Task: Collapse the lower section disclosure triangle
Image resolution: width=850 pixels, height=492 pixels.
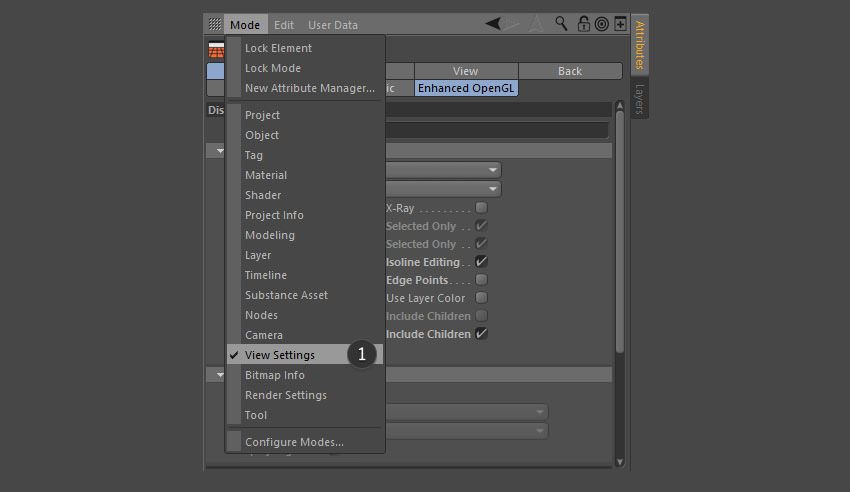Action: click(x=220, y=374)
